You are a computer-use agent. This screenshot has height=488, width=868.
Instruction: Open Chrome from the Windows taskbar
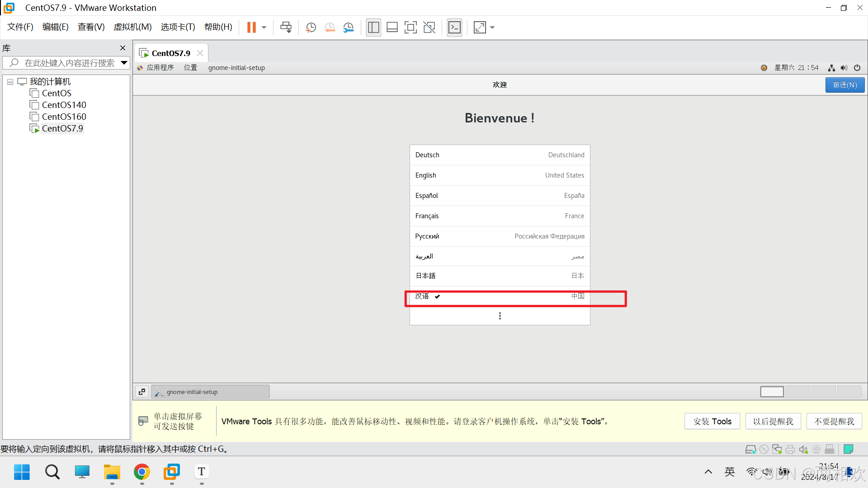142,472
